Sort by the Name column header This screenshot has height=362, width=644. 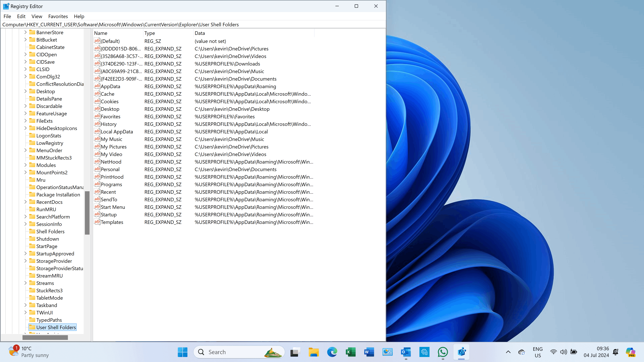(118, 33)
